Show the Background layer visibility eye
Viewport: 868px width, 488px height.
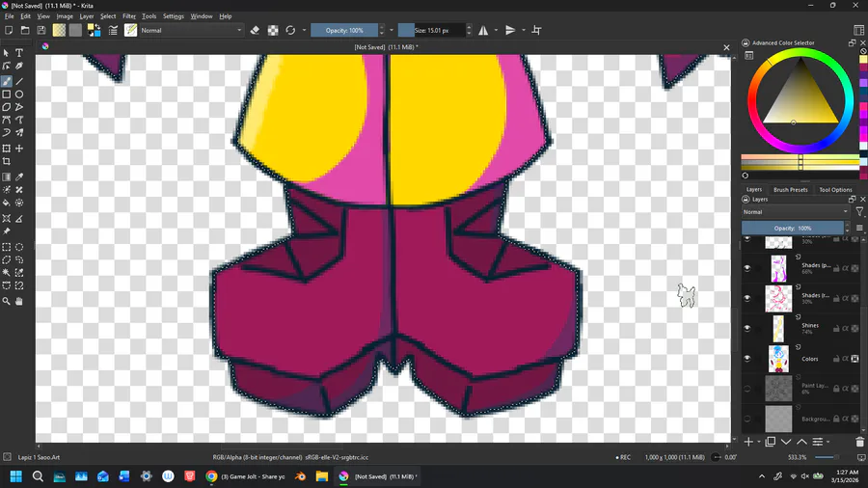[747, 419]
